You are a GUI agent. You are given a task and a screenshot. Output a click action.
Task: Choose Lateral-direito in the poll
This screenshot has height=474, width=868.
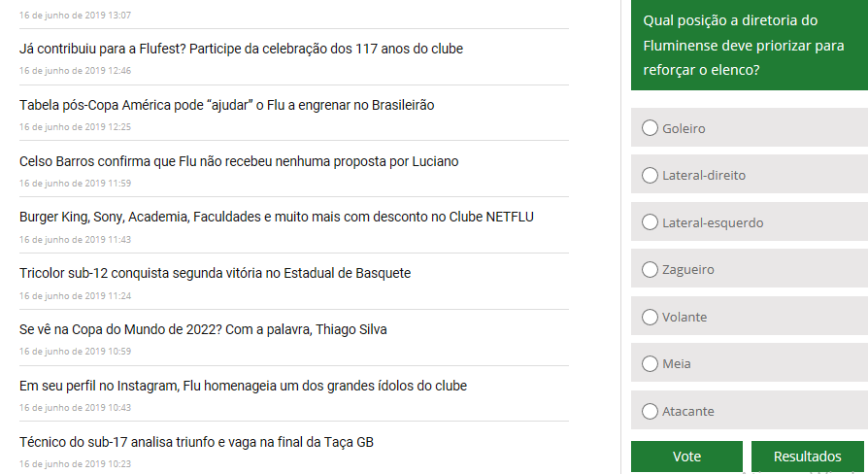coord(650,175)
